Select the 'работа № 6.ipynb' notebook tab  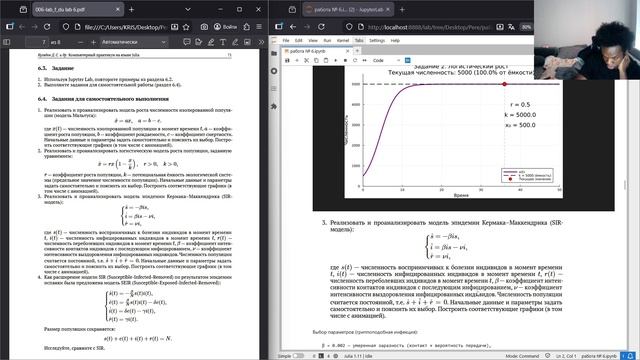(x=316, y=51)
